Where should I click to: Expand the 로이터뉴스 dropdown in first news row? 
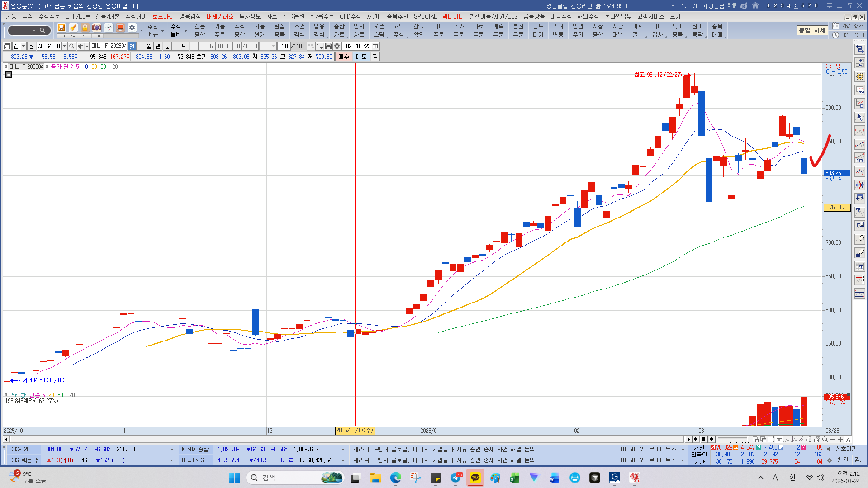683,450
